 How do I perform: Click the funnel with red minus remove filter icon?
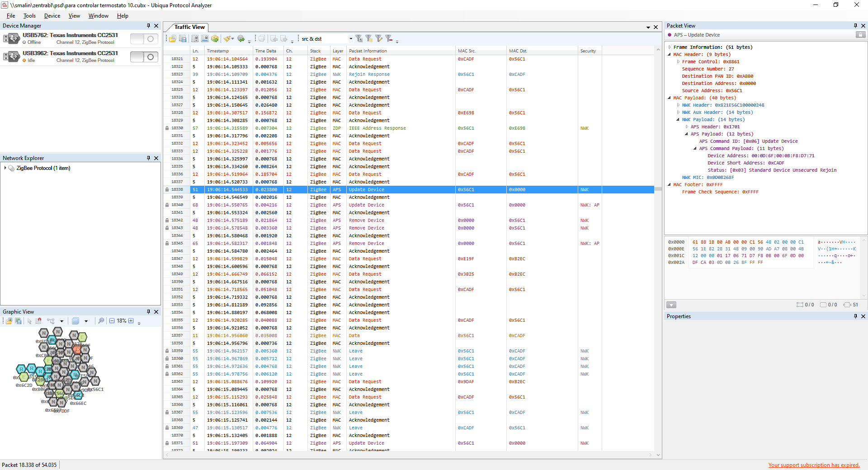[x=389, y=39]
